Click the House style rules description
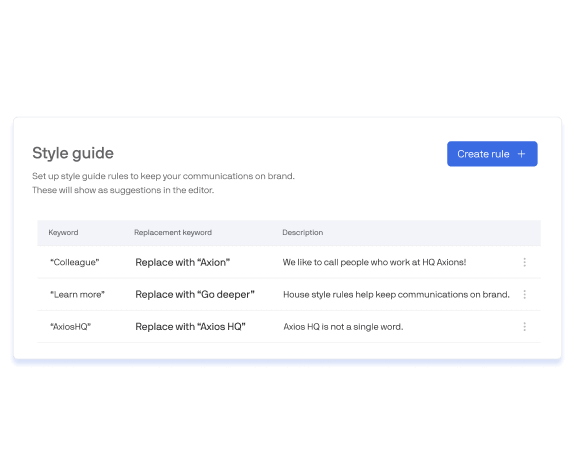 coord(396,294)
